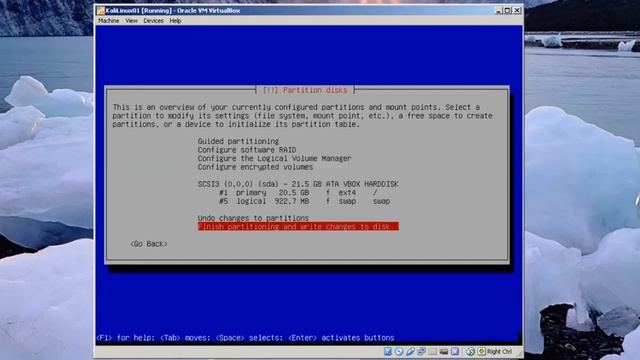The width and height of the screenshot is (640, 360).
Task: Click the optical disc status icon
Action: [399, 351]
